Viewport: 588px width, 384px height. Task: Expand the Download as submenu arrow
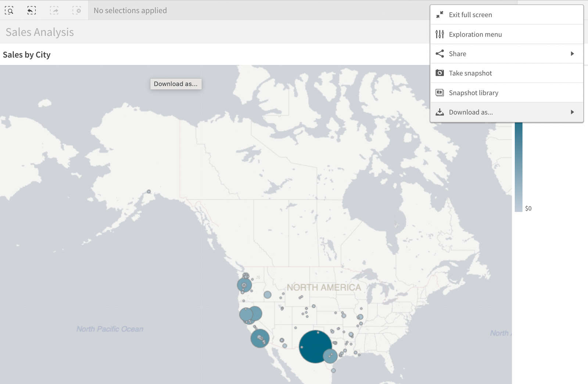tap(572, 112)
